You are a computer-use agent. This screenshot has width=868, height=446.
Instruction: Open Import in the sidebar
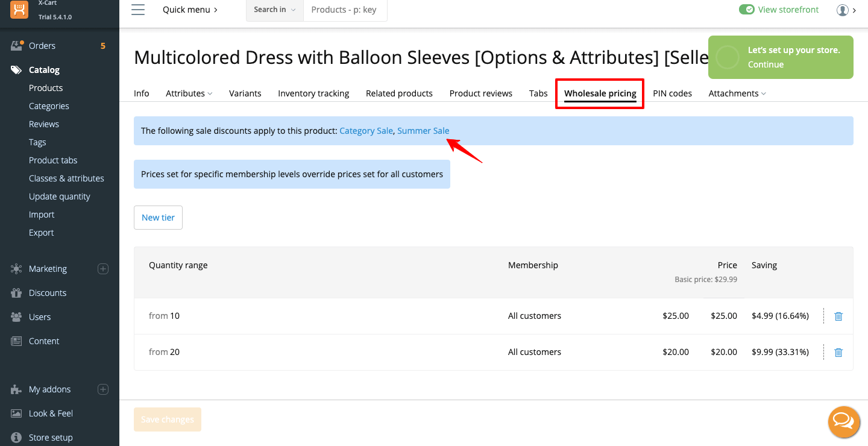pos(42,215)
